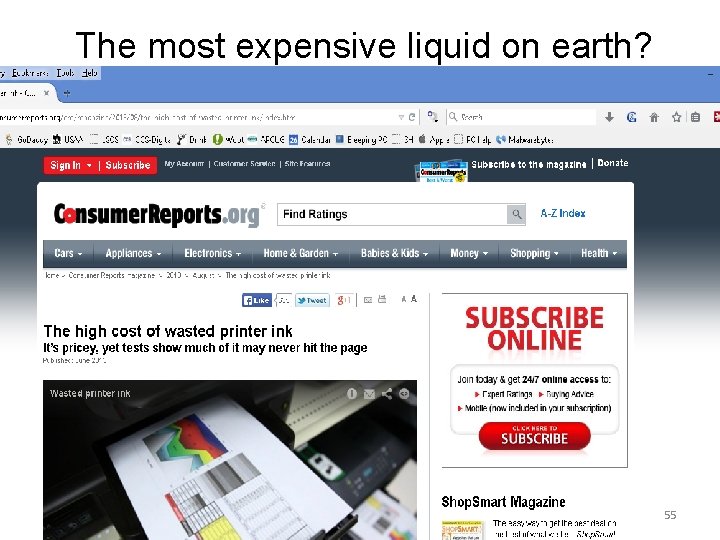Open the Bookmarks menu in Firefox
This screenshot has height=540, width=720.
(x=30, y=73)
